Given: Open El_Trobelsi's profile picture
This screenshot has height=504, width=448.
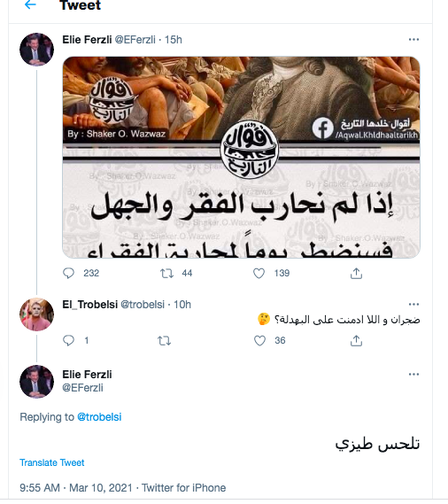Looking at the screenshot, I should click(x=36, y=314).
